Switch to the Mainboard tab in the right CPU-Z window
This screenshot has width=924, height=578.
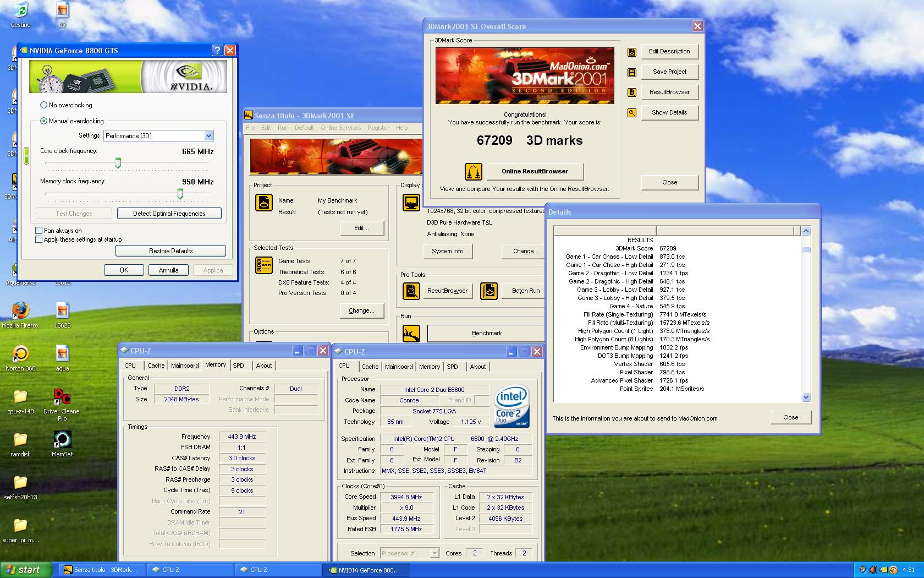click(399, 367)
